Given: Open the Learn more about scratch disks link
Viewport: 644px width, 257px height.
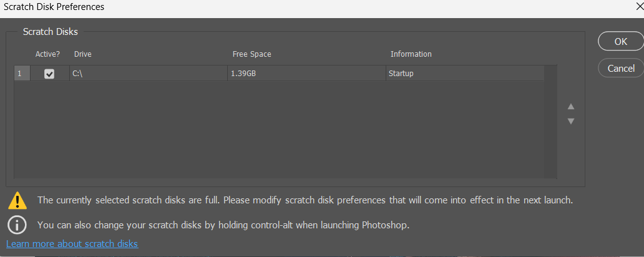Looking at the screenshot, I should click(72, 243).
